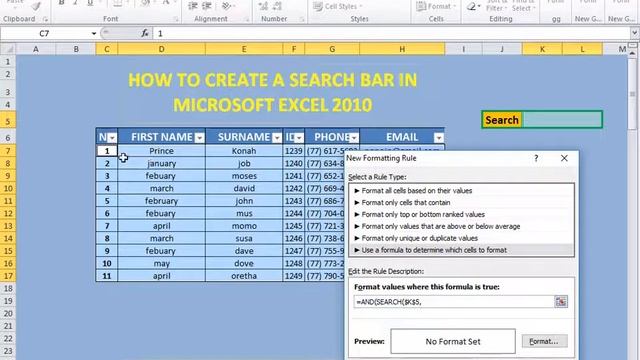
Task: Click the green Search input cell
Action: (x=562, y=120)
